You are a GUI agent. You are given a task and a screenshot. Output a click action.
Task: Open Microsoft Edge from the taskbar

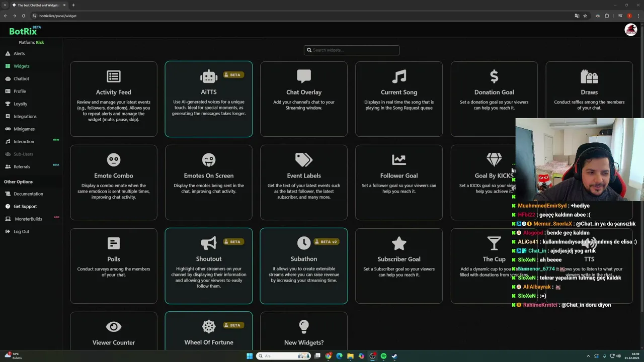point(339,356)
